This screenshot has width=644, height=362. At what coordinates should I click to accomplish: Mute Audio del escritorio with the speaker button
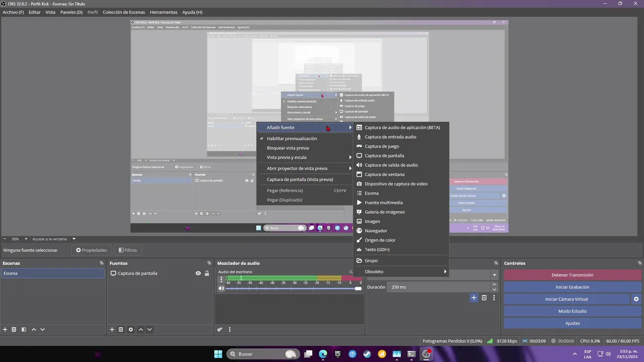tap(221, 288)
